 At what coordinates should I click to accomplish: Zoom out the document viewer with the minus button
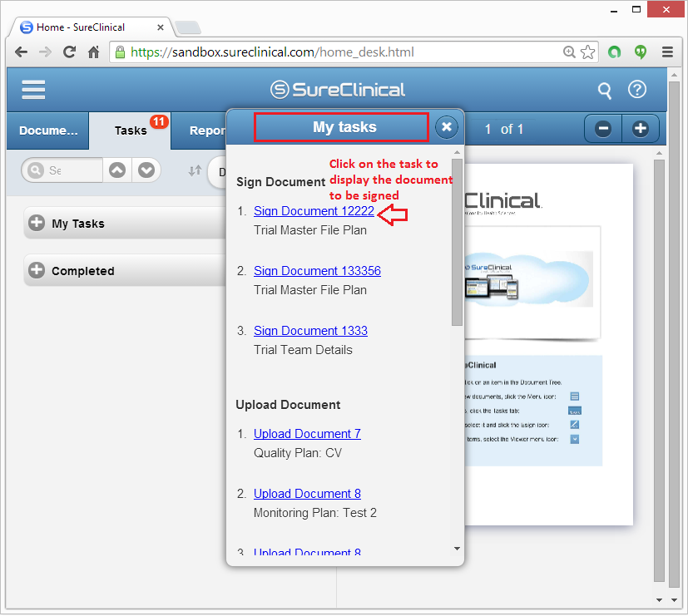point(603,129)
